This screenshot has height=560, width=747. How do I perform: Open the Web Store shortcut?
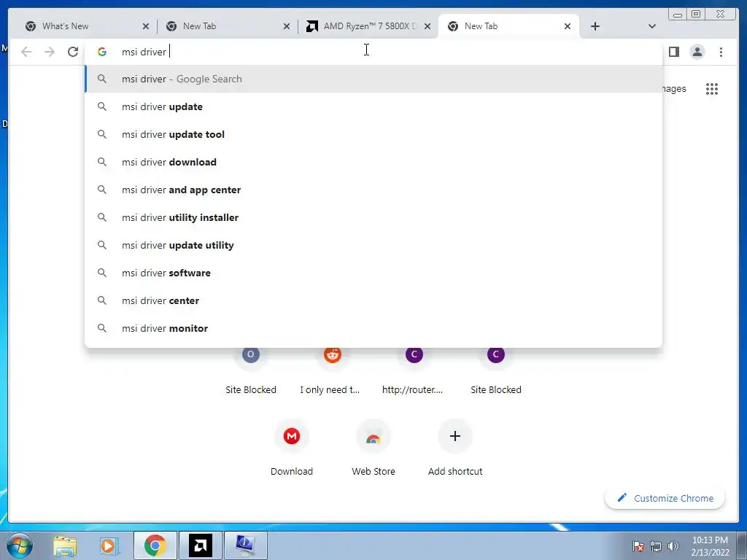click(373, 448)
